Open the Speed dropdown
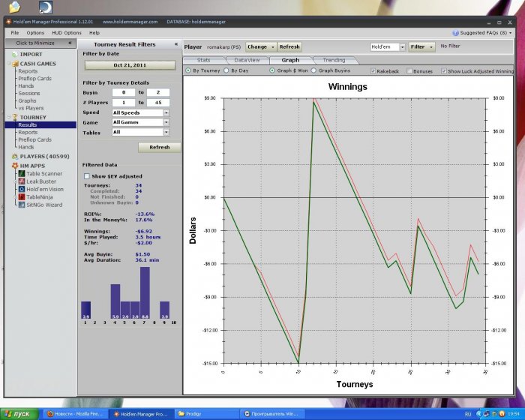This screenshot has height=420, width=525. click(x=165, y=112)
